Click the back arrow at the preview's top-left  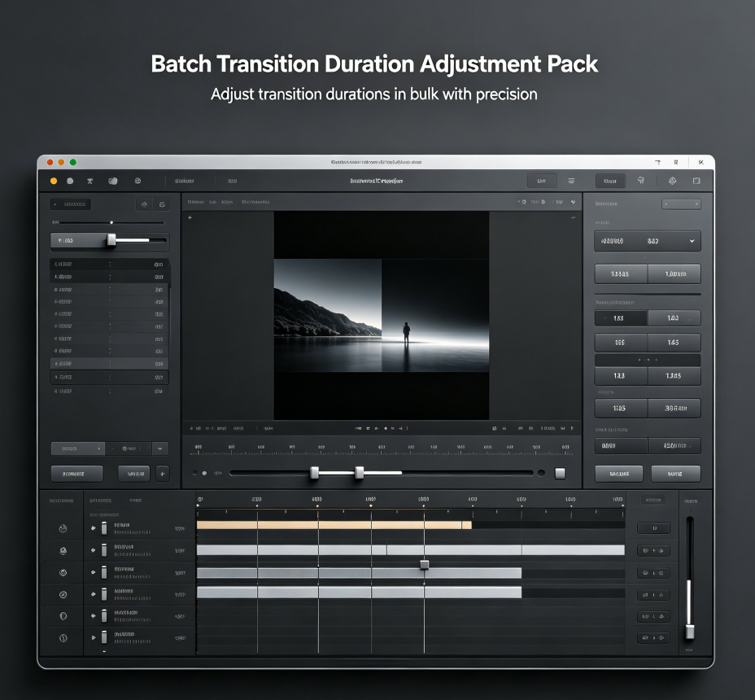pyautogui.click(x=190, y=218)
